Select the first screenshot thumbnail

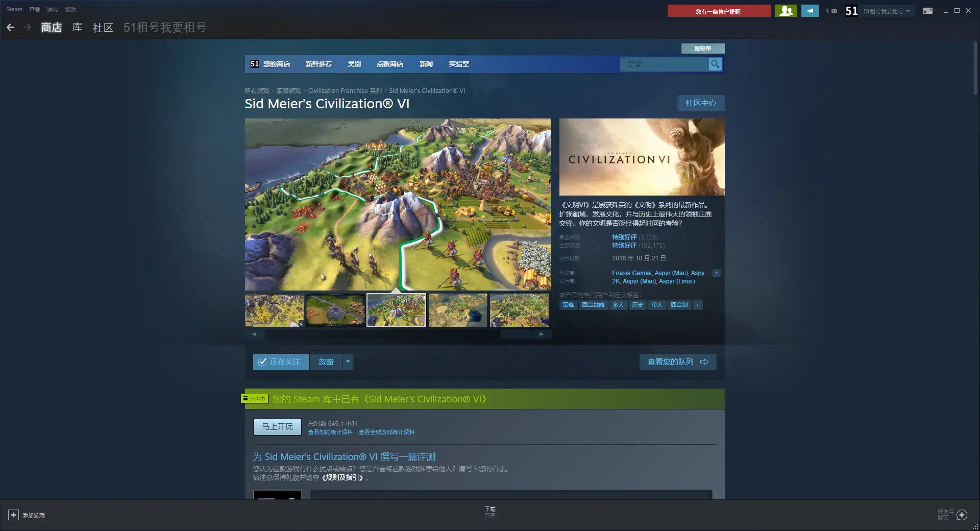(x=274, y=310)
